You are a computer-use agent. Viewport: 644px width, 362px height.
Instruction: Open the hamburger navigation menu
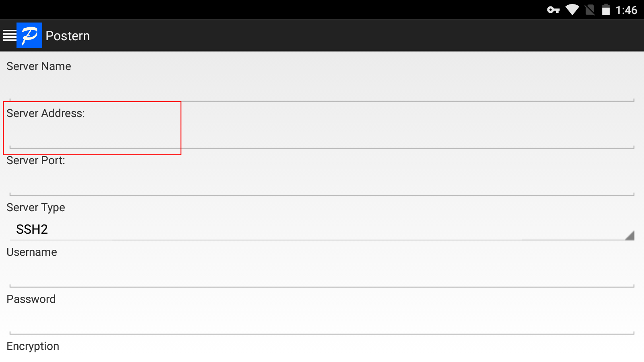(x=10, y=35)
